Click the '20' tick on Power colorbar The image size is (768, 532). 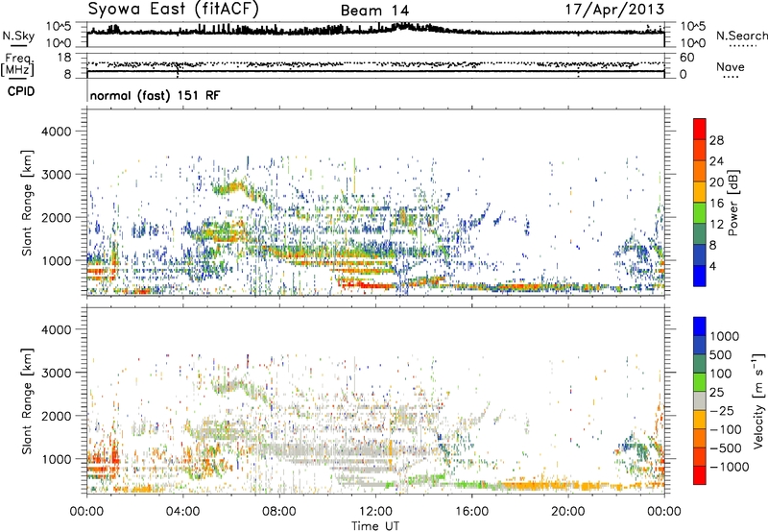716,182
